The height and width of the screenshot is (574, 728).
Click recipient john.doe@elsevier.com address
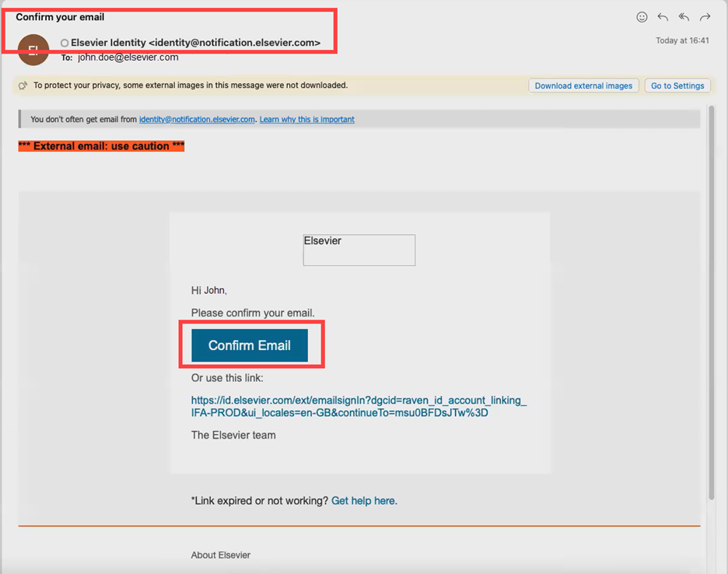128,57
